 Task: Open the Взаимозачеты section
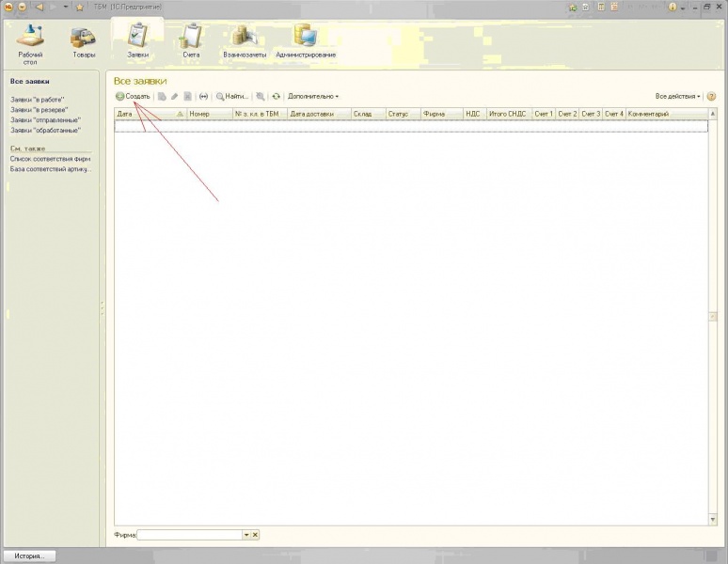point(245,41)
